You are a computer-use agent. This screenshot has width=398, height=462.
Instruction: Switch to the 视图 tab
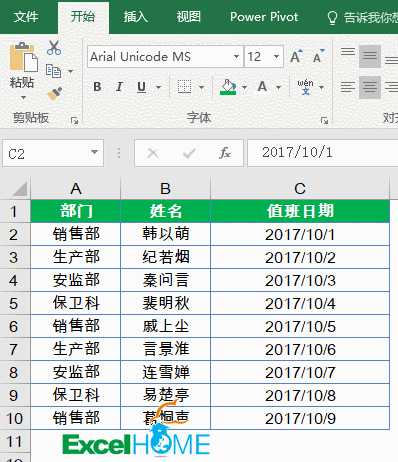tap(189, 17)
